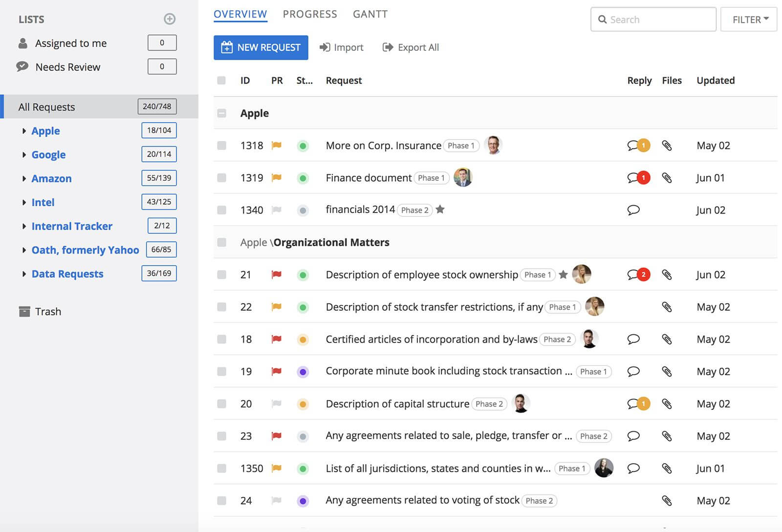The width and height of the screenshot is (782, 532).
Task: Click the red priority flag for request 18
Action: coord(277,339)
